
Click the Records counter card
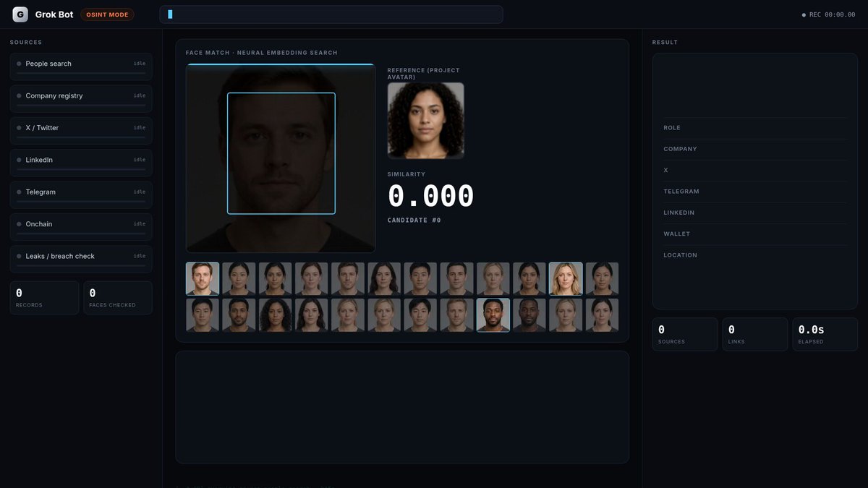[44, 298]
